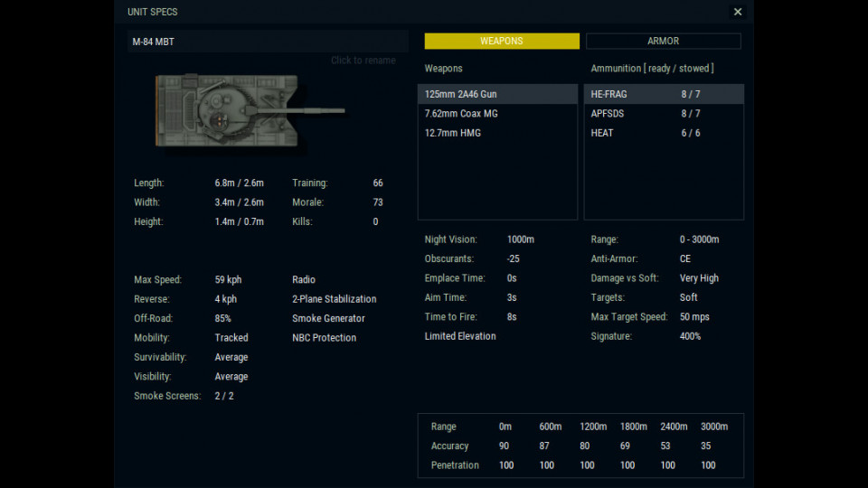This screenshot has width=868, height=488.
Task: Click the 1200m range column header
Action: click(x=593, y=426)
